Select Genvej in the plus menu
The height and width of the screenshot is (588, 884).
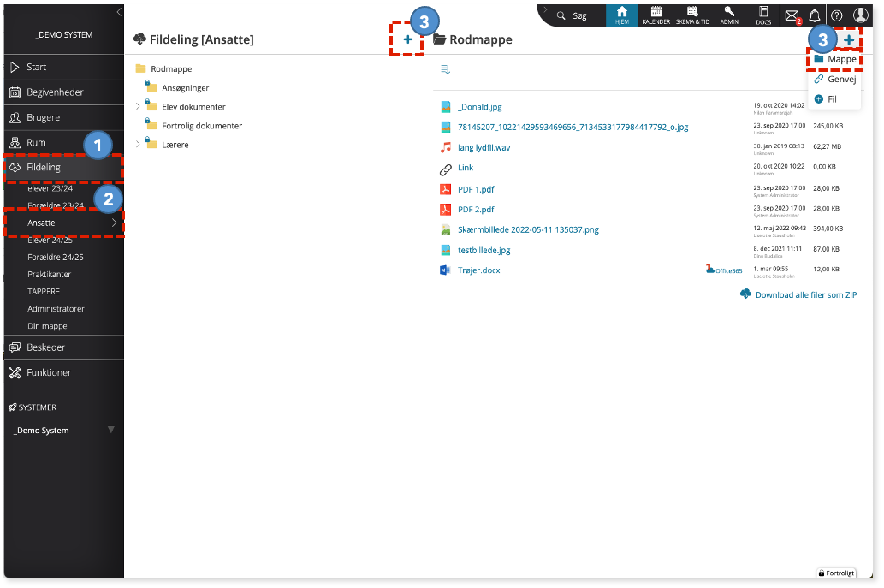pyautogui.click(x=835, y=79)
